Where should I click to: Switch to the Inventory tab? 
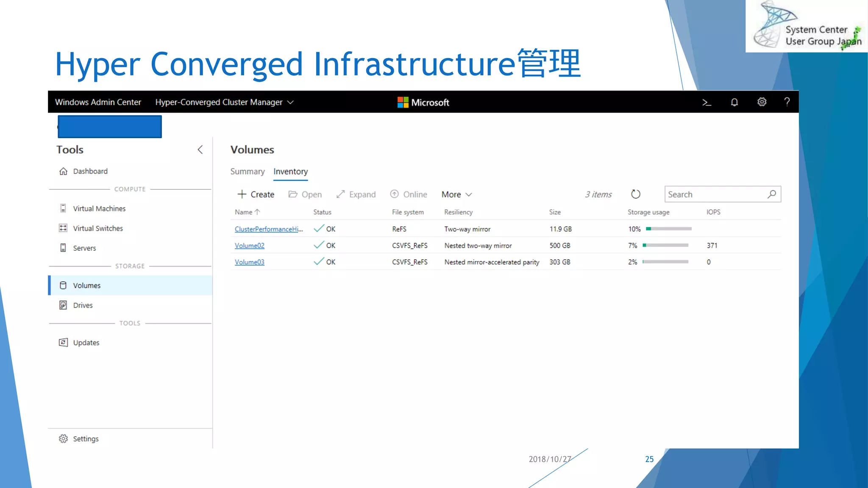point(290,172)
